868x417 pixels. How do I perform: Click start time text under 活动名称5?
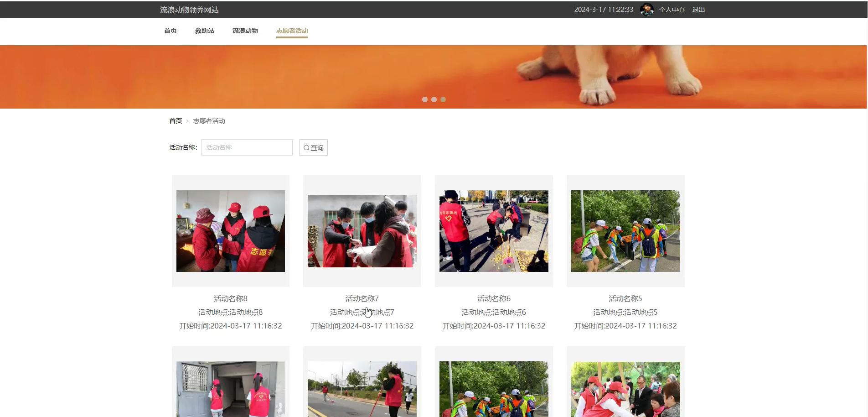[x=625, y=326]
